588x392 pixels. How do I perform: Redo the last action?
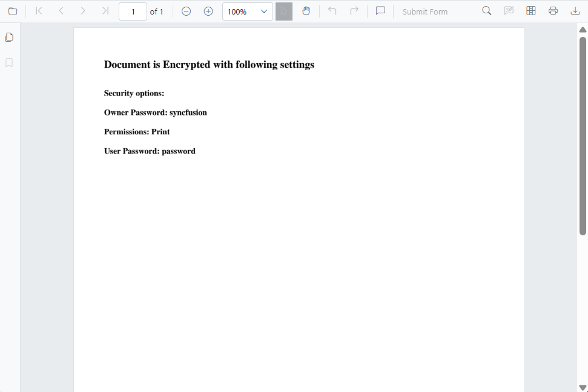(354, 11)
